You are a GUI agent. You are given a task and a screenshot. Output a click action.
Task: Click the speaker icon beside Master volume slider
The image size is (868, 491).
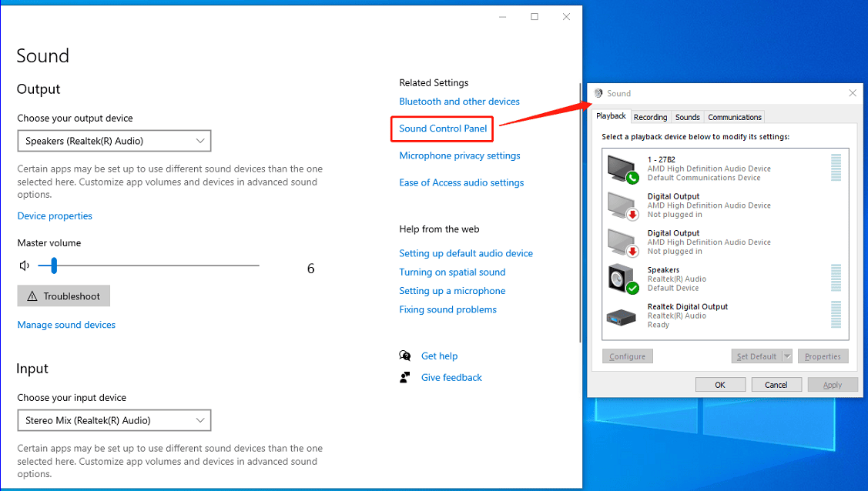pos(24,265)
